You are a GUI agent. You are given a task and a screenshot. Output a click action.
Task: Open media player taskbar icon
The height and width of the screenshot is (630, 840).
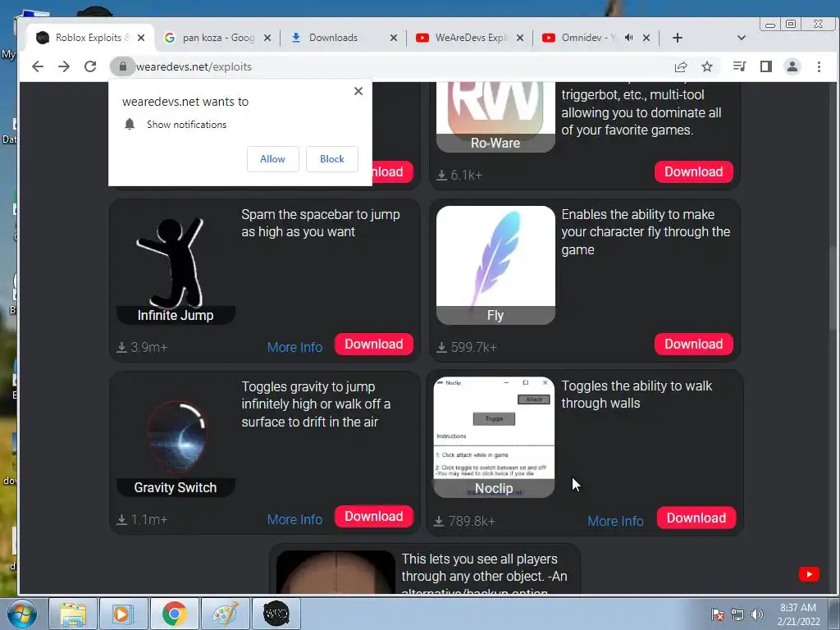(x=123, y=614)
